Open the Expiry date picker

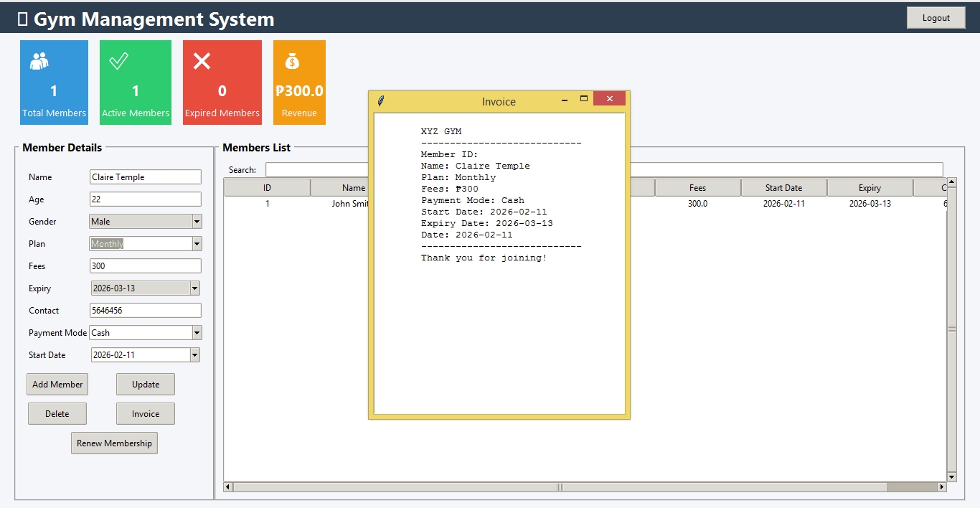point(194,288)
